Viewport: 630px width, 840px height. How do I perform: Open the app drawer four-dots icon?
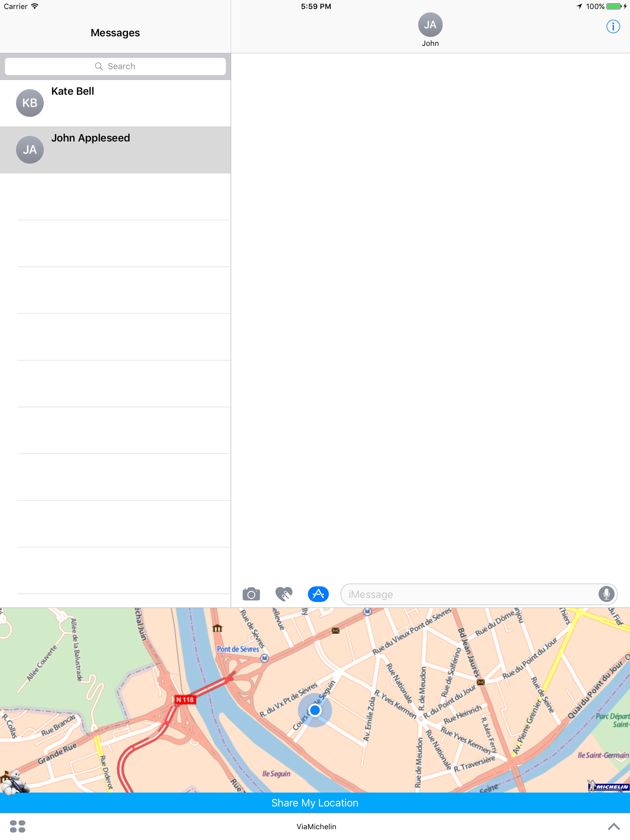tap(18, 826)
